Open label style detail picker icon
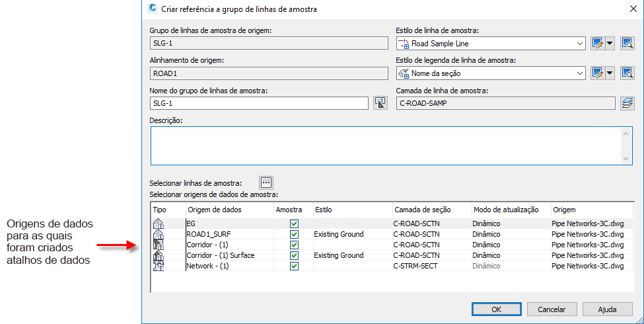 coord(627,73)
